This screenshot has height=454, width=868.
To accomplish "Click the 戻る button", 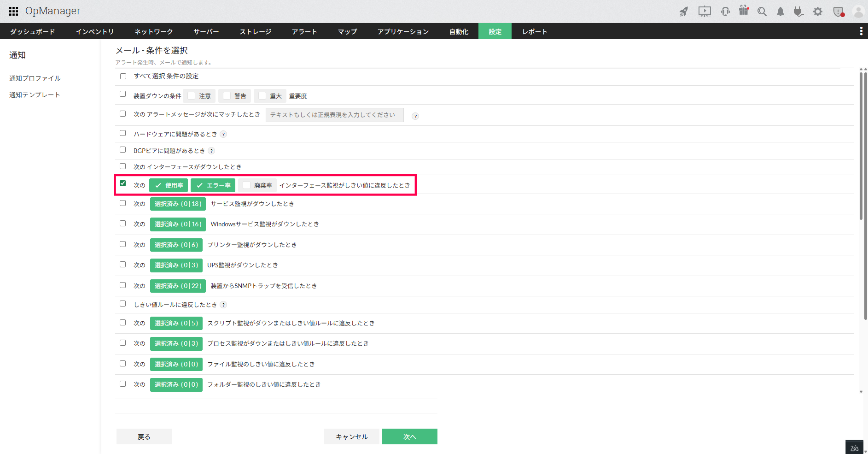I will 144,436.
